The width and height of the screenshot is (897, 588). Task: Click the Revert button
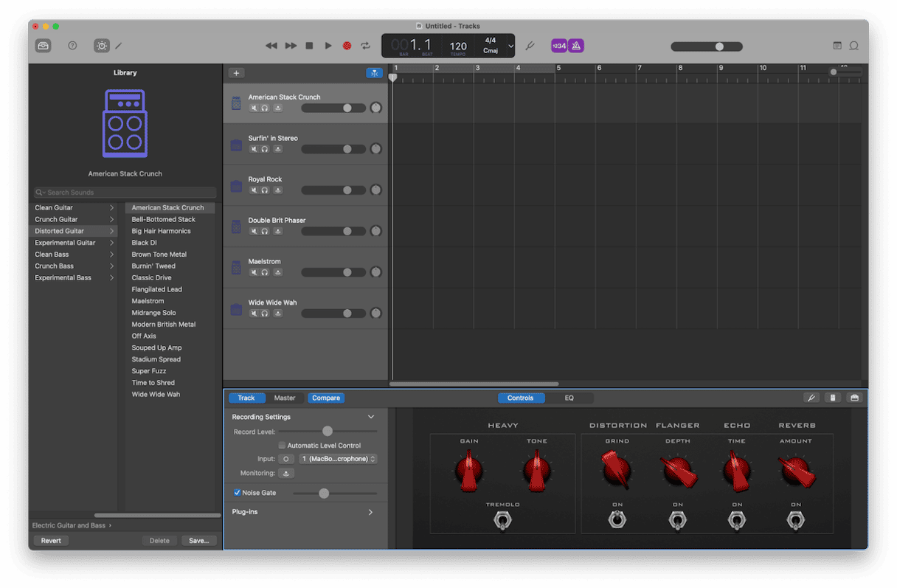coord(51,541)
